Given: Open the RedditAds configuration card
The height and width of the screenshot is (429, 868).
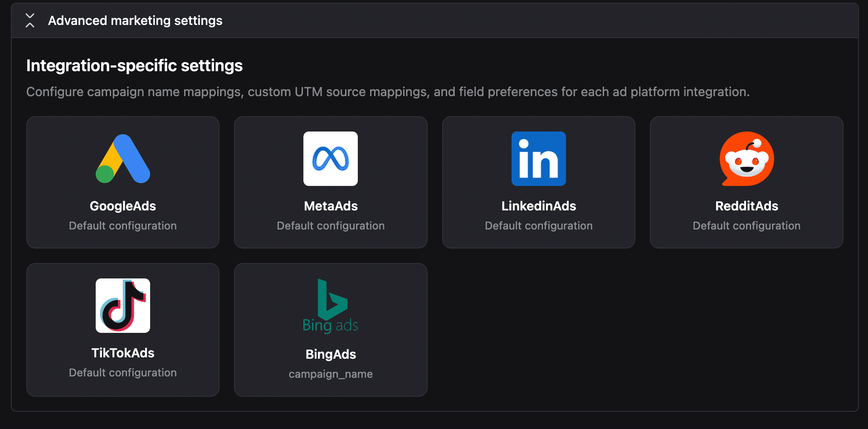Looking at the screenshot, I should pyautogui.click(x=746, y=182).
